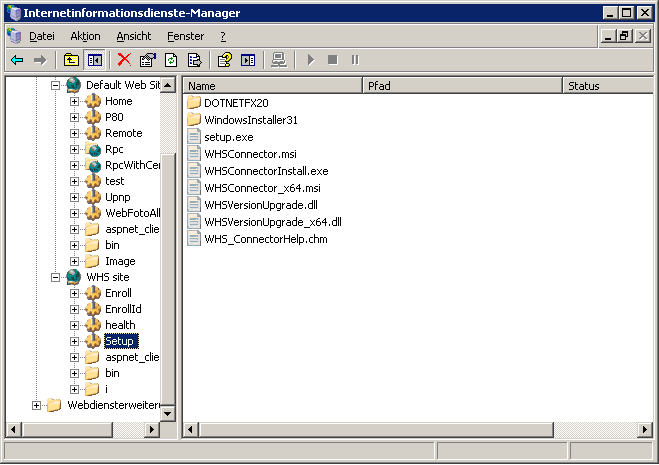
Task: Click the WHS site globe icon
Action: tap(74, 277)
